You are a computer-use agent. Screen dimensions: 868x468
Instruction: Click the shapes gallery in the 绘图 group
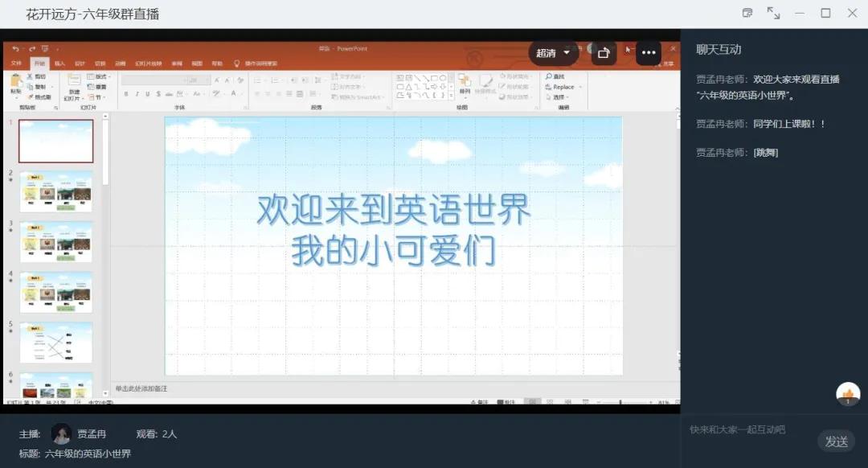point(422,86)
